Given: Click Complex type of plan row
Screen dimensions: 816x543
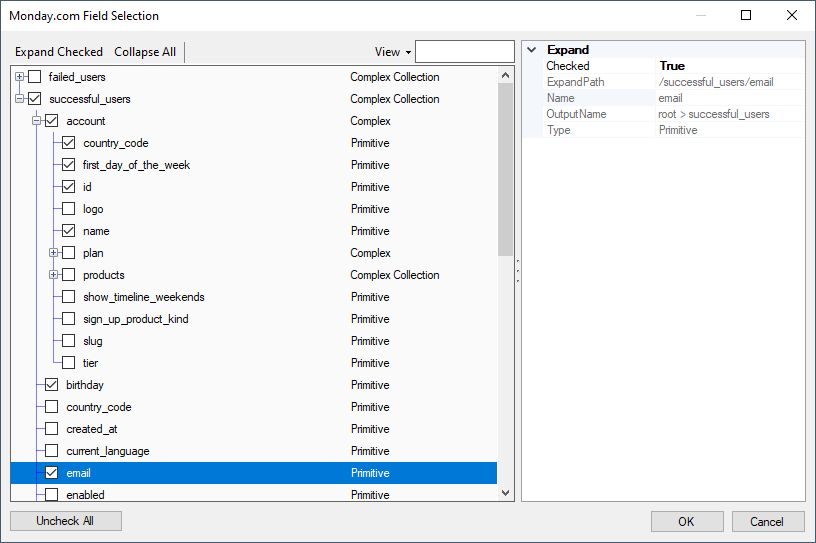Looking at the screenshot, I should [x=370, y=253].
